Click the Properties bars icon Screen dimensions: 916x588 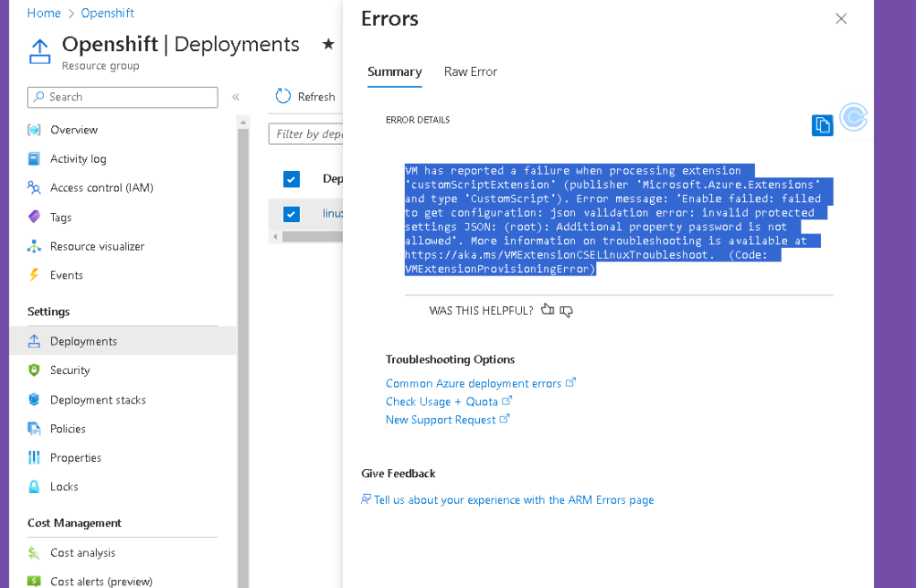[34, 457]
